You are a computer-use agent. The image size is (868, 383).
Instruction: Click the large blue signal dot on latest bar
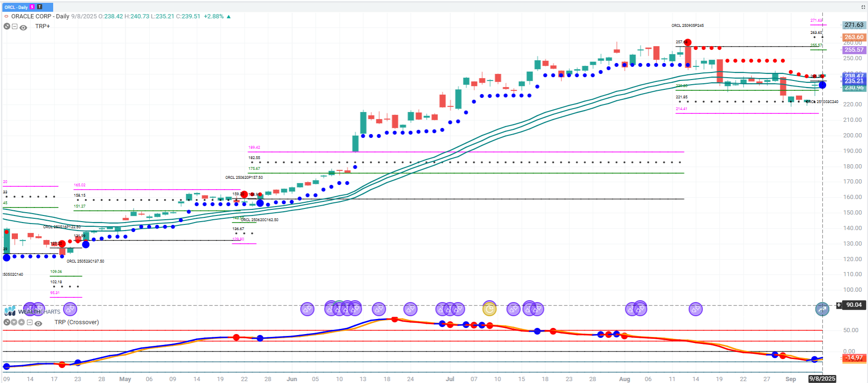point(822,85)
